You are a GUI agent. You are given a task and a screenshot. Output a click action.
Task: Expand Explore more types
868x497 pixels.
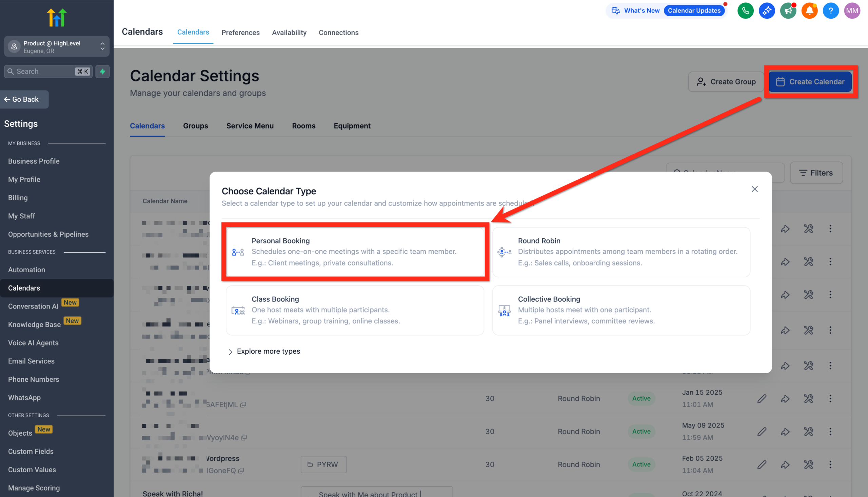click(x=268, y=351)
